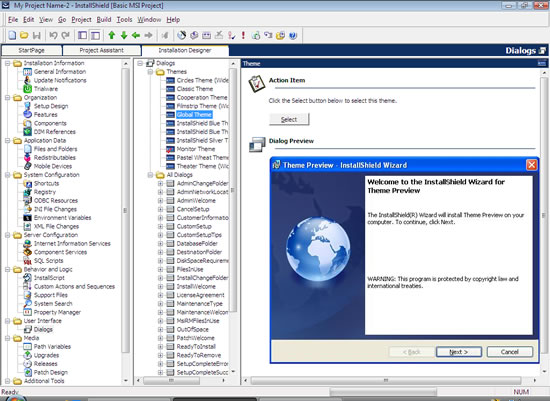The image size is (550, 401).
Task: Collapse the Organization folder
Action: [7, 98]
